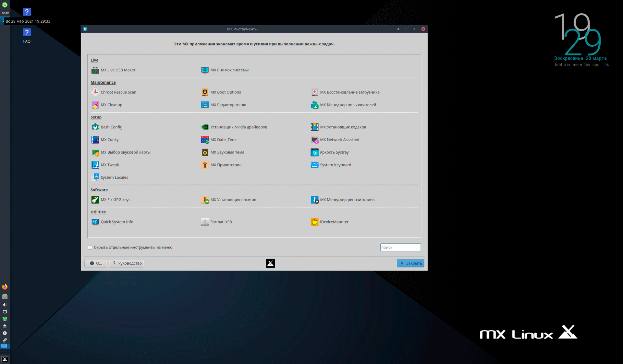
Task: Open MX Cleanup broom icon
Action: point(95,105)
